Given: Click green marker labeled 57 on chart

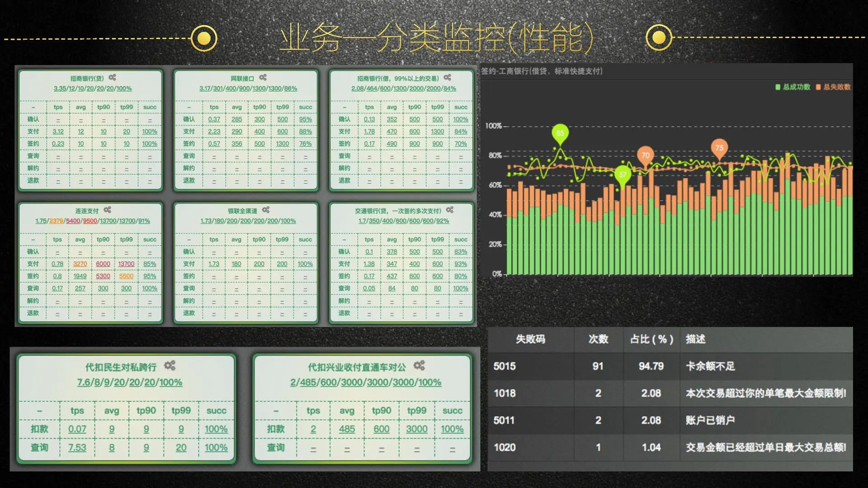Looking at the screenshot, I should tap(623, 175).
